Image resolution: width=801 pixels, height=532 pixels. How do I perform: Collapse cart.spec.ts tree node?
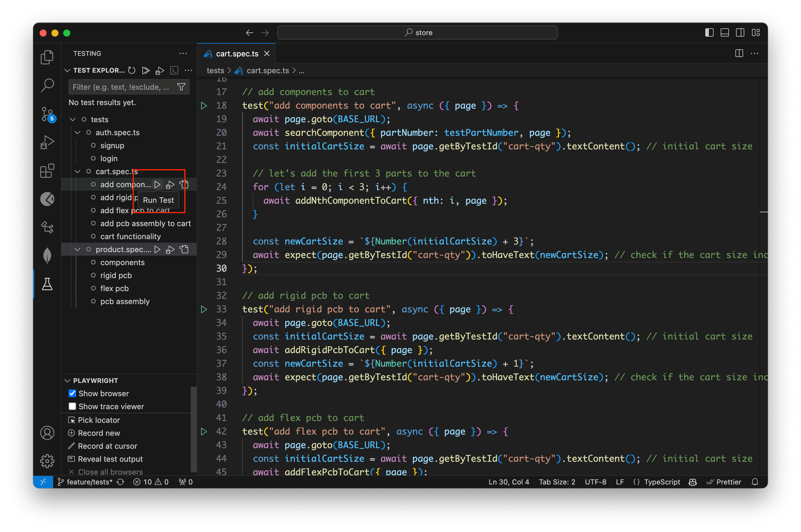point(77,171)
